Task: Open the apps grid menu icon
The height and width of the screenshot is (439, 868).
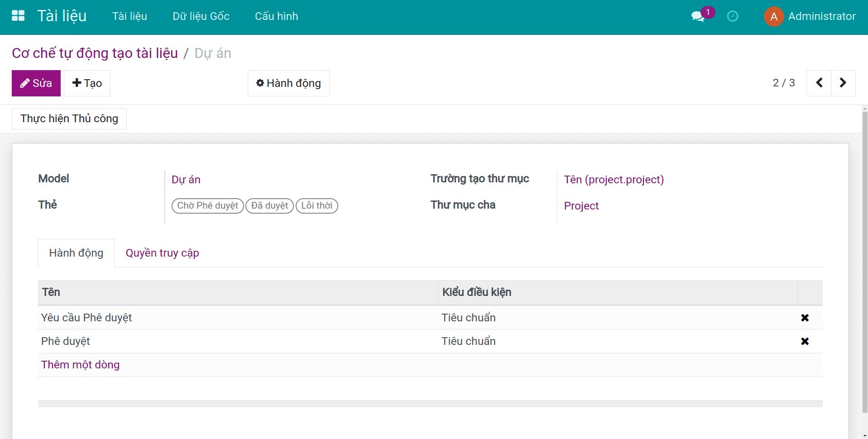Action: pos(18,16)
